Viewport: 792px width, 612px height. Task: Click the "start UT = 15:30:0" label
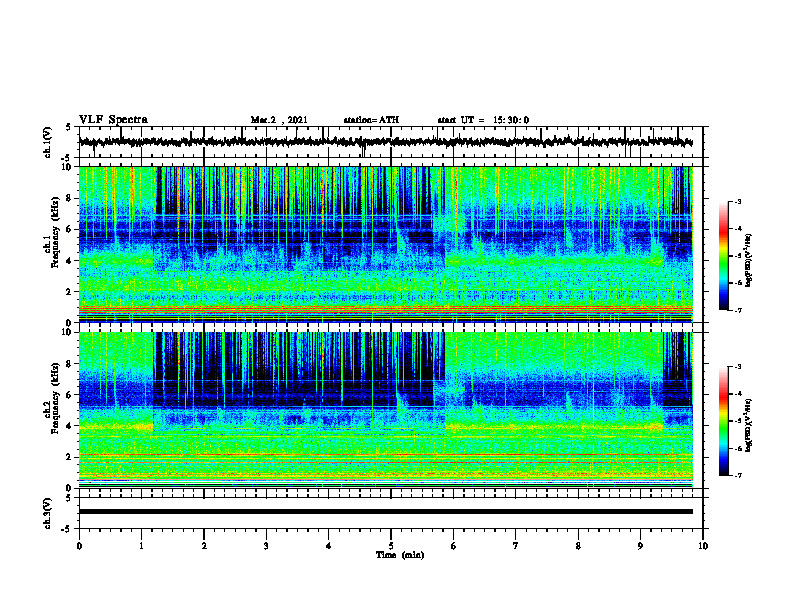[x=483, y=120]
